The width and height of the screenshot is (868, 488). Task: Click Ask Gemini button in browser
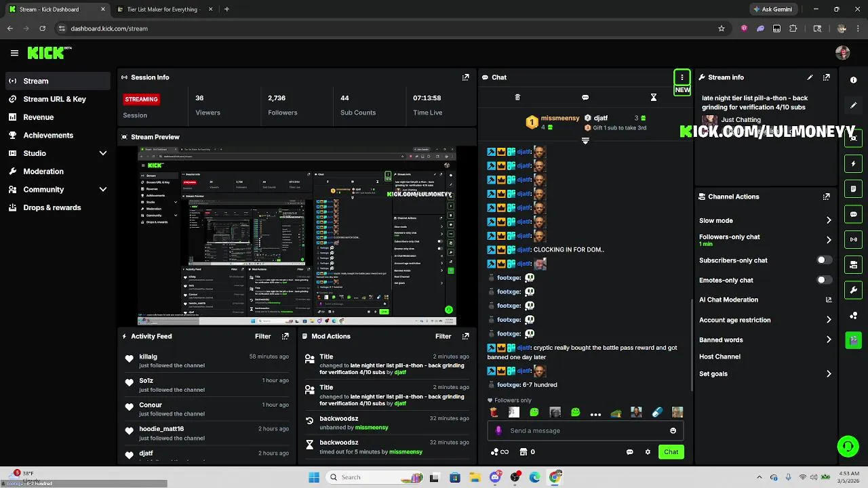774,9
